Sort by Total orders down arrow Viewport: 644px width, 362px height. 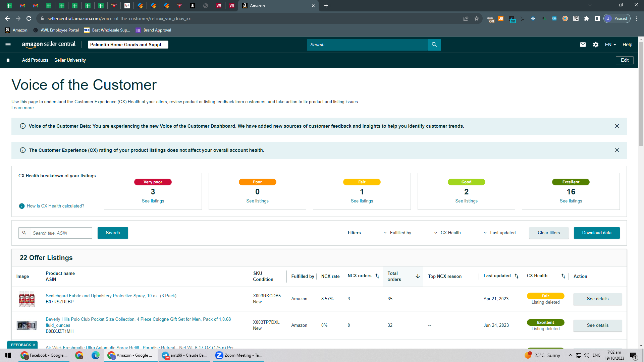[x=418, y=276]
